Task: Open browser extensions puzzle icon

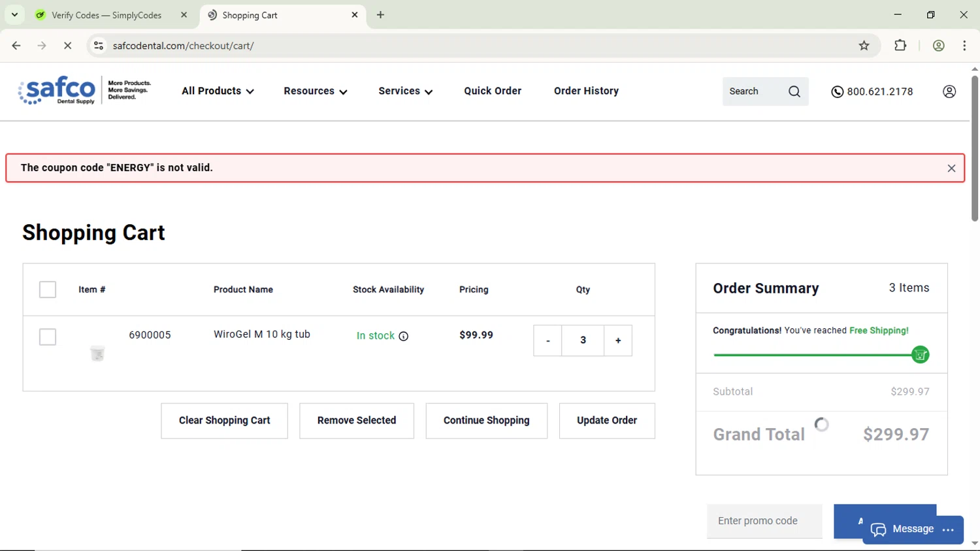Action: 900,46
